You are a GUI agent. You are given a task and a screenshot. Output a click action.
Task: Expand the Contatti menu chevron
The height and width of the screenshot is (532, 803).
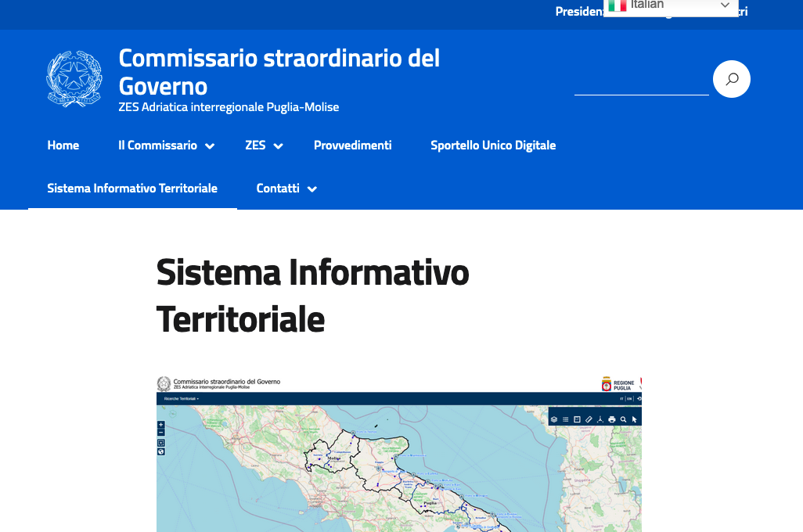pyautogui.click(x=311, y=189)
